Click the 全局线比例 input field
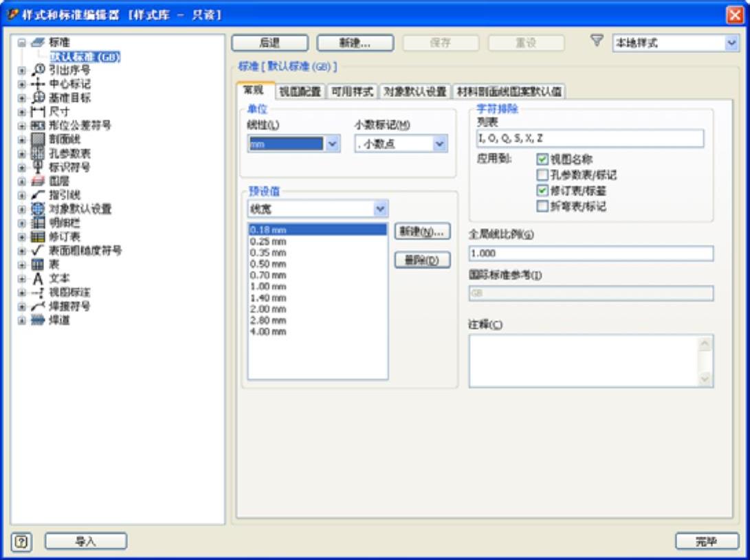Image resolution: width=750 pixels, height=560 pixels. click(591, 254)
